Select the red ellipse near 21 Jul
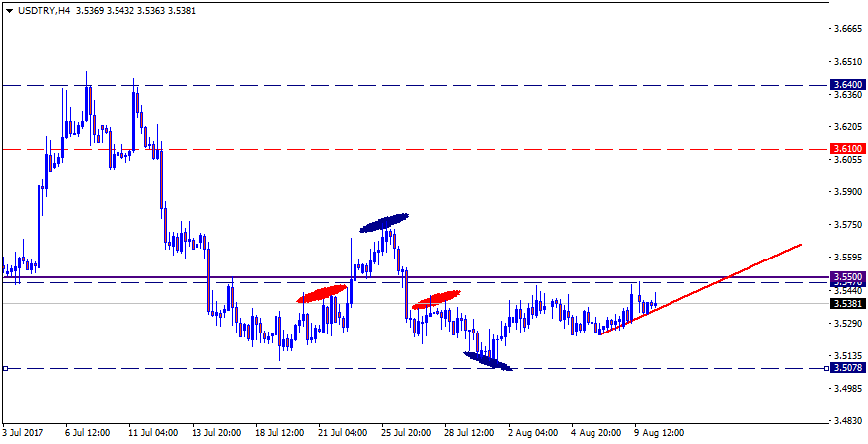This screenshot has height=444, width=868. tap(322, 293)
